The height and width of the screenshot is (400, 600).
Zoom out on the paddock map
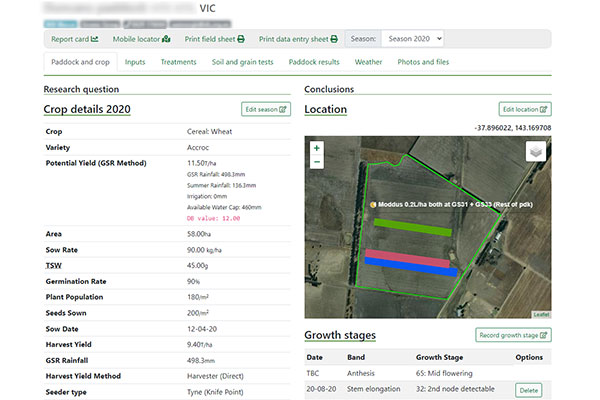[x=316, y=162]
